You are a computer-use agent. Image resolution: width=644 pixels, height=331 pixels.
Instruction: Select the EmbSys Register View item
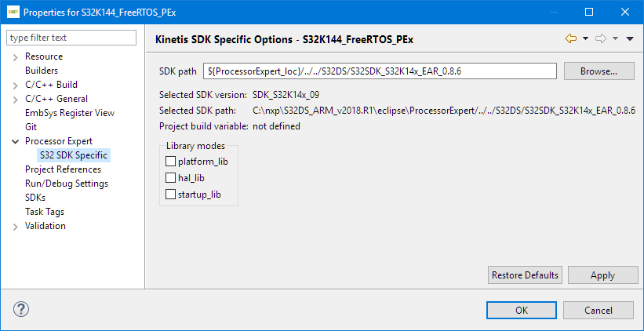(70, 113)
